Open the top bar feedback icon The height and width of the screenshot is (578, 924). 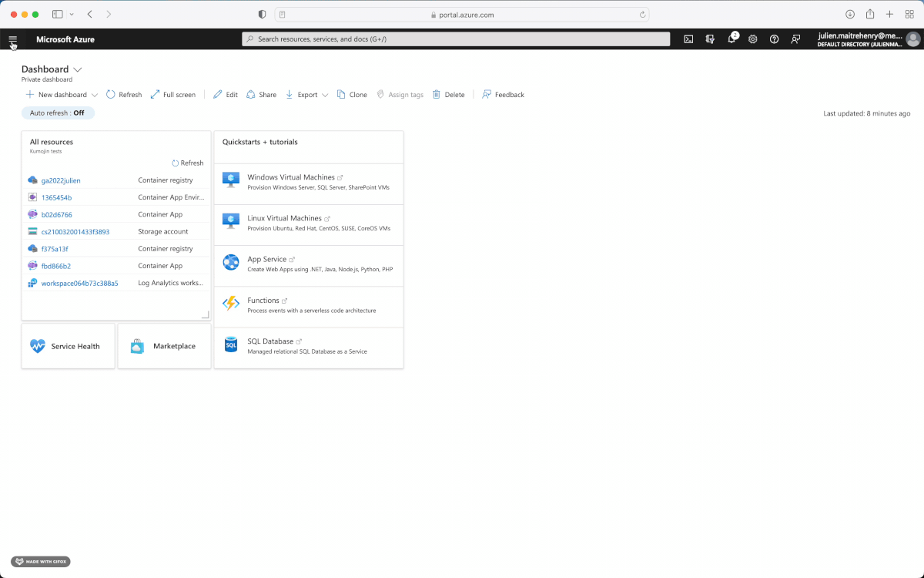(x=796, y=39)
